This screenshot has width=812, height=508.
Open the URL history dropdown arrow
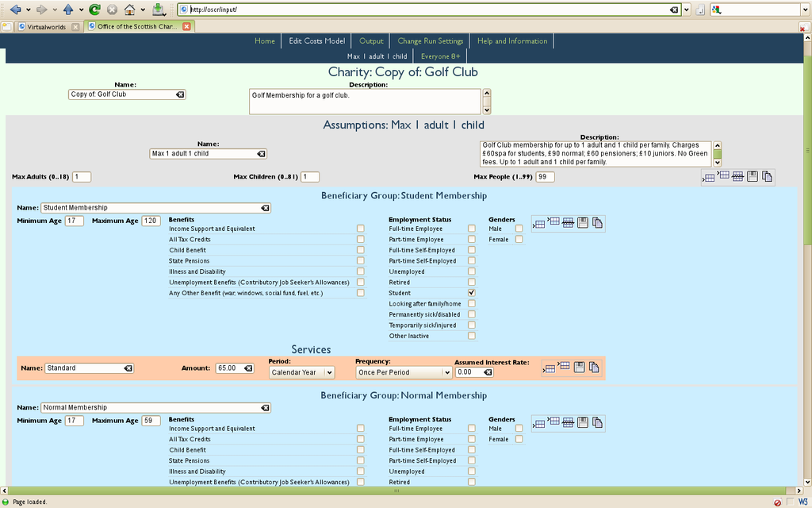[x=688, y=10]
